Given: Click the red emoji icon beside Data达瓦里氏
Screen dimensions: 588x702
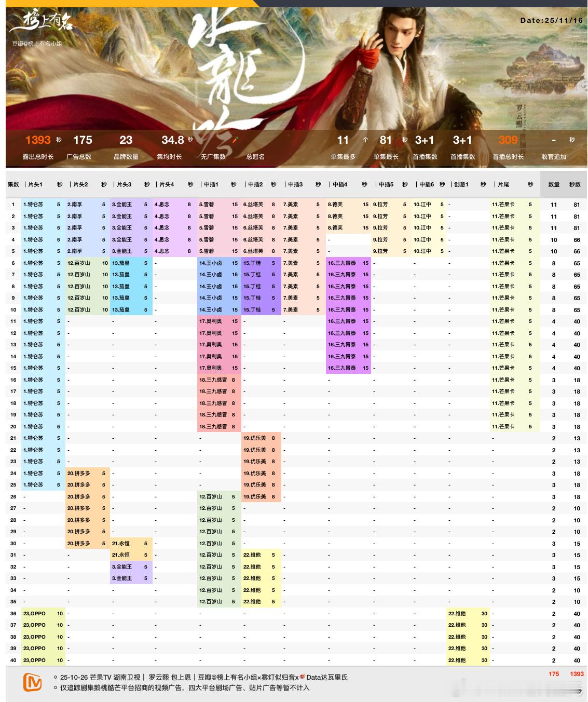Looking at the screenshot, I should coord(304,678).
